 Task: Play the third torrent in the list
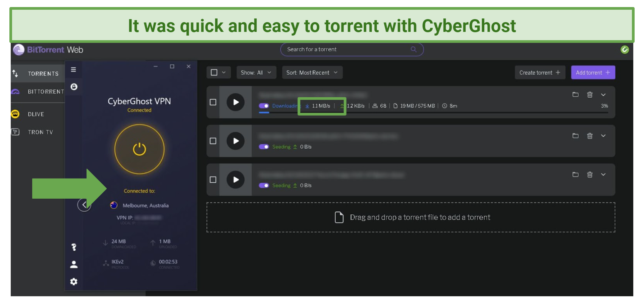(236, 180)
